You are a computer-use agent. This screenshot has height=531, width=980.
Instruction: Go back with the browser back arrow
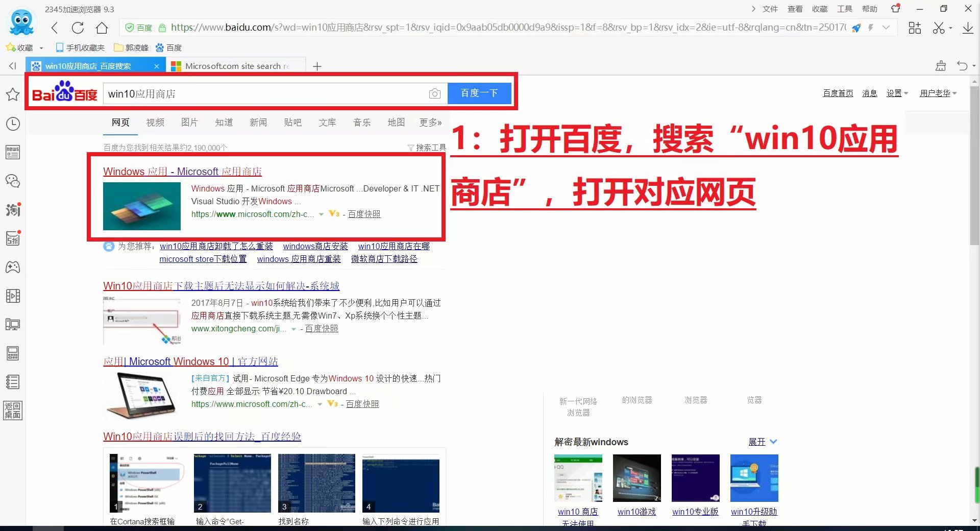55,28
